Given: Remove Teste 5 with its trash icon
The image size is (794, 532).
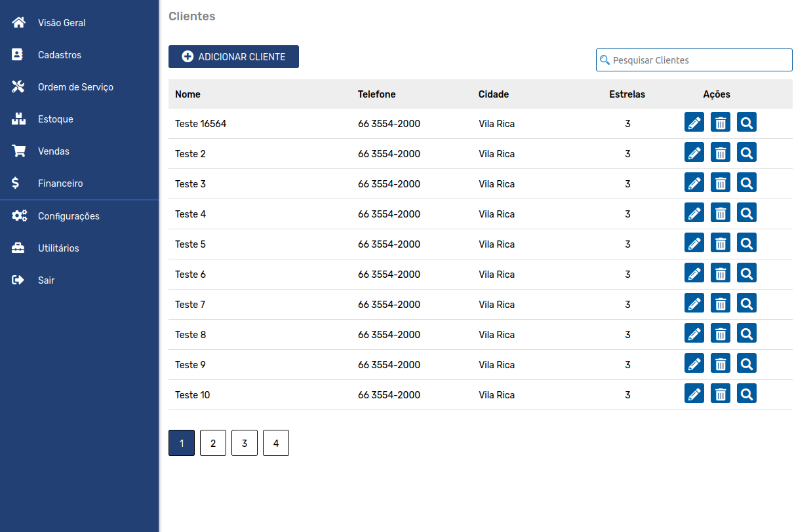Looking at the screenshot, I should (x=721, y=243).
